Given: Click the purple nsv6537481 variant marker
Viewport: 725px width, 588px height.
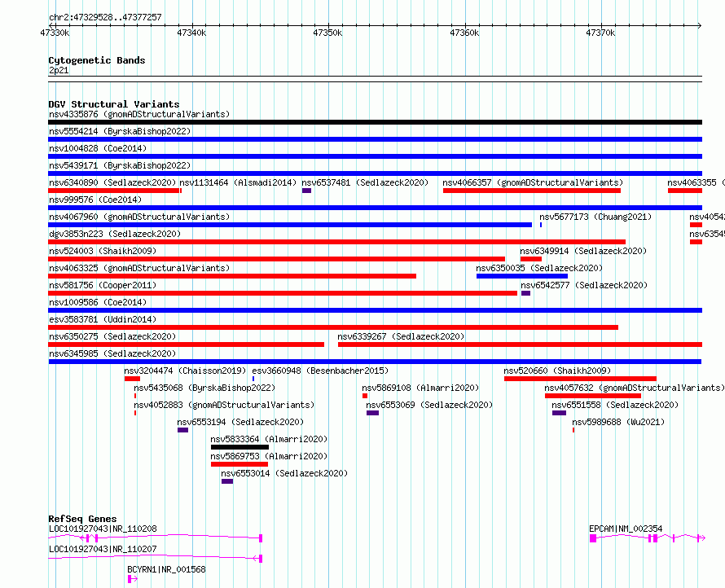Looking at the screenshot, I should pos(306,191).
